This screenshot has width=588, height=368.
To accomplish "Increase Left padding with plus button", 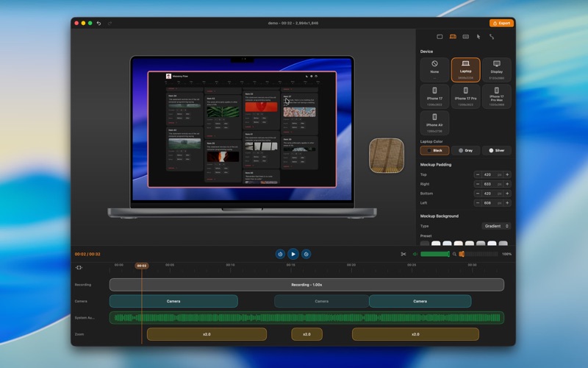I will 507,203.
